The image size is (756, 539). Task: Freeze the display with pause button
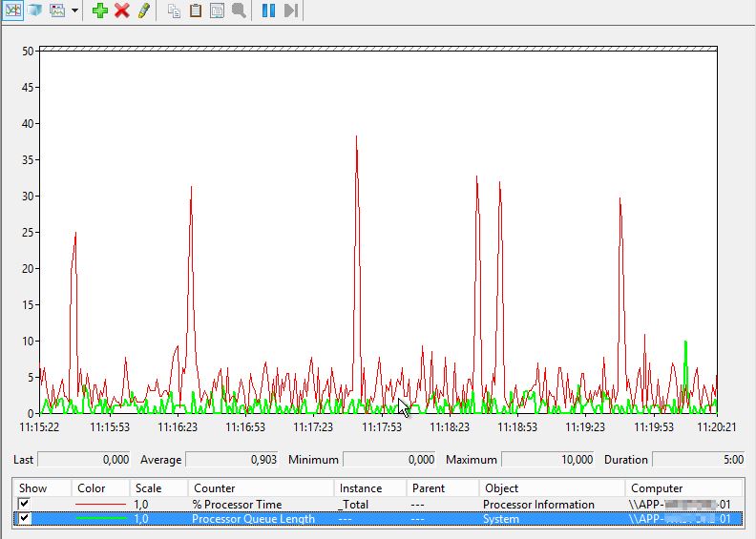click(268, 10)
